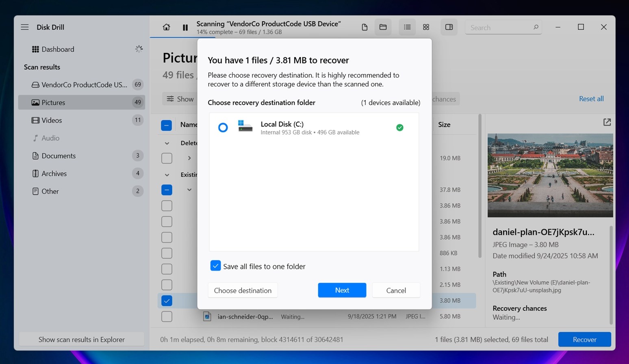Collapse the Existing group chevron
This screenshot has width=629, height=364.
(167, 175)
